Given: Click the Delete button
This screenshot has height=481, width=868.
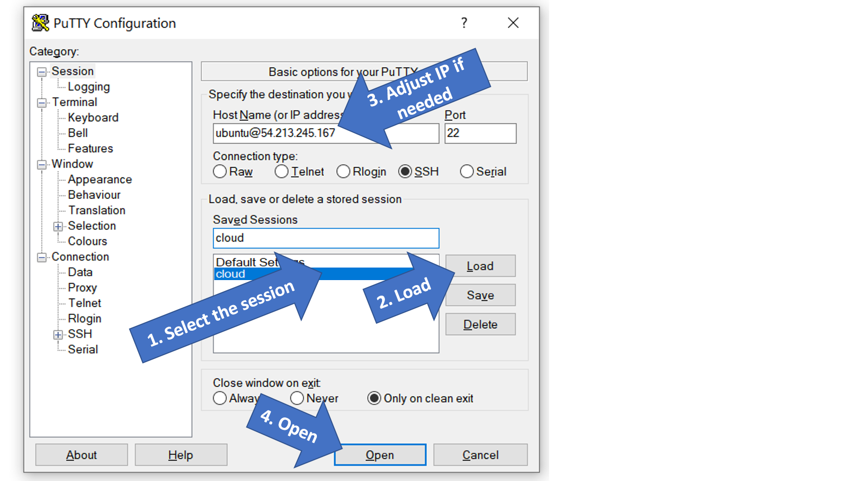Looking at the screenshot, I should 481,324.
